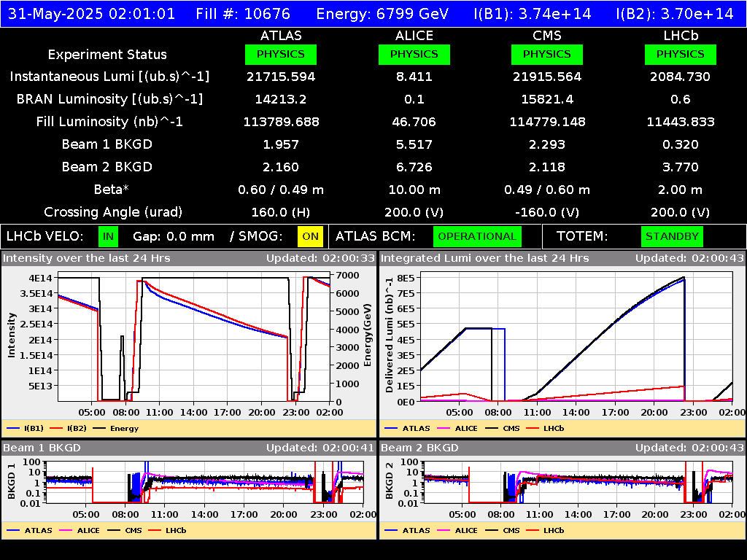This screenshot has height=560, width=747.
Task: Click the Crossing Angle (urad) row label
Action: 113,212
